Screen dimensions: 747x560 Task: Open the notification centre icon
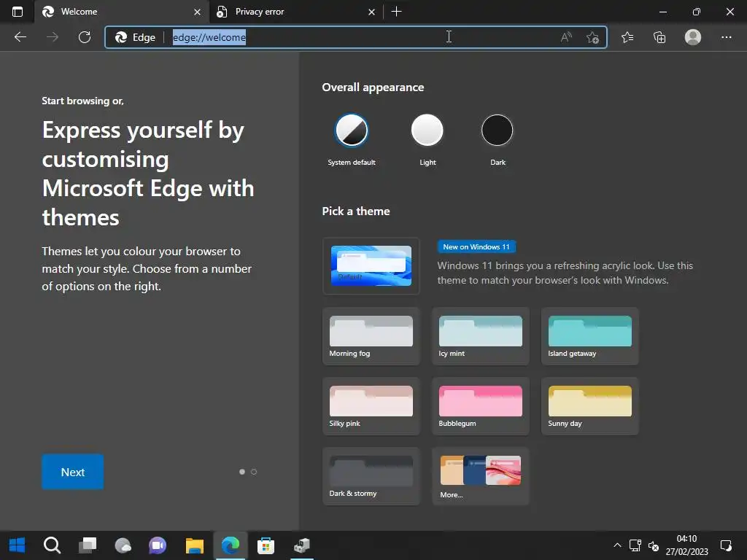726,545
